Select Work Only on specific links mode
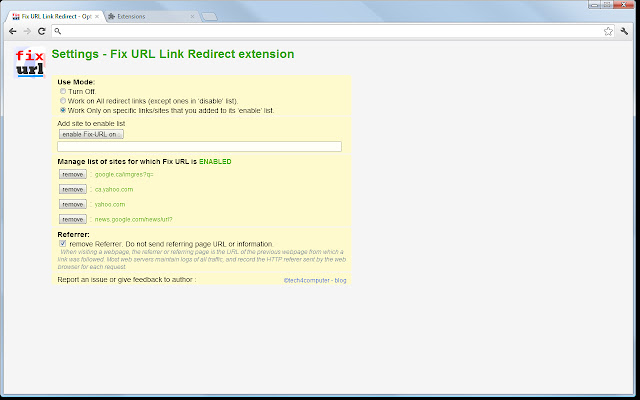The image size is (640, 400). point(63,110)
